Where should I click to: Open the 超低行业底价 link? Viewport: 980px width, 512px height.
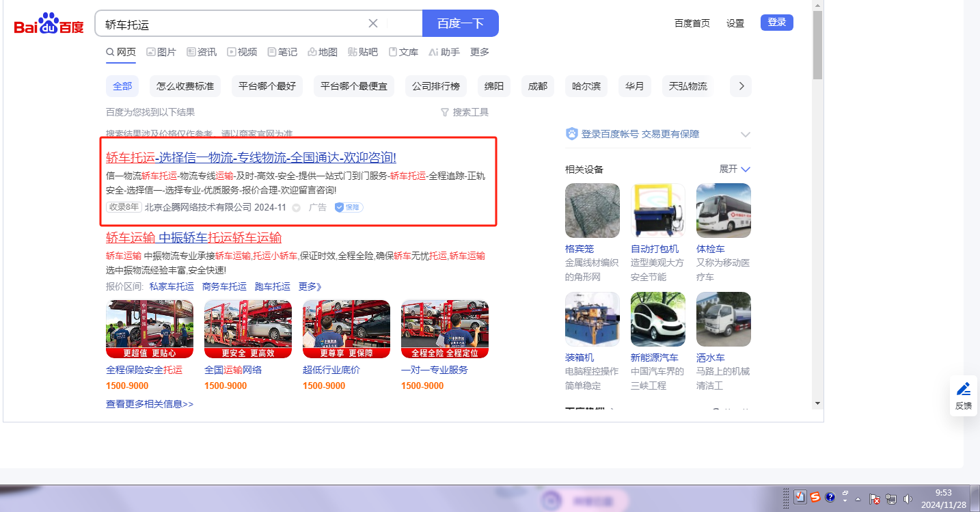[x=331, y=370]
